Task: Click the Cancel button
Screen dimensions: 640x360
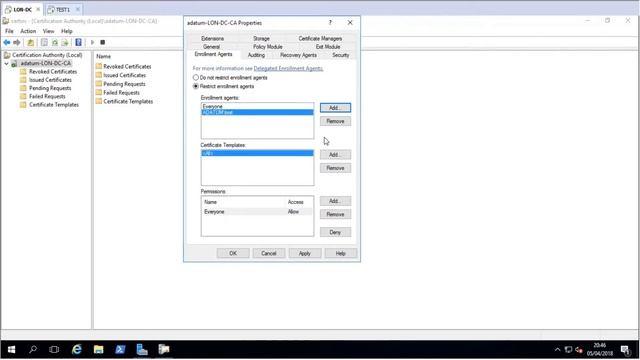Action: click(269, 253)
